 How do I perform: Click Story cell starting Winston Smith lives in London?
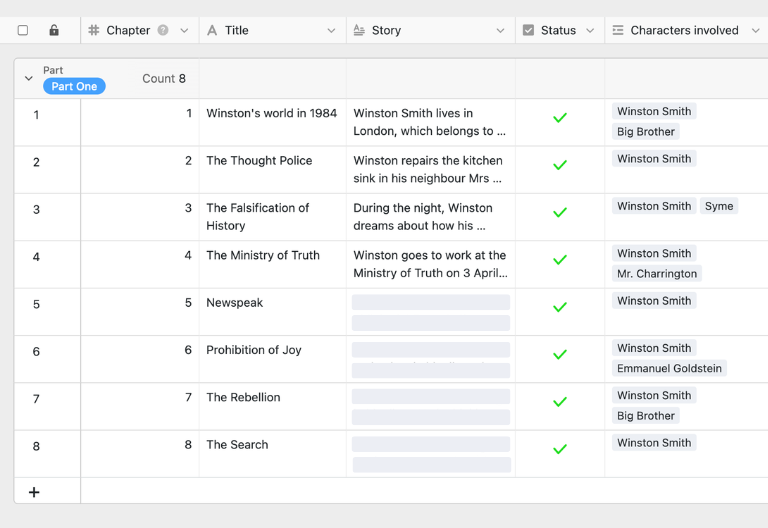point(431,122)
